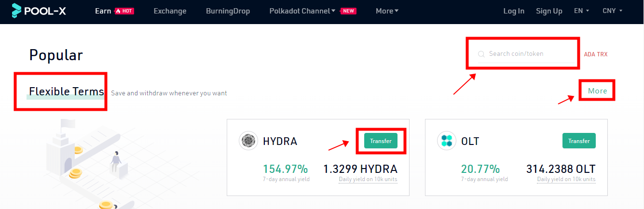644x209 pixels.
Task: Click the OLT card name
Action: pyautogui.click(x=470, y=142)
